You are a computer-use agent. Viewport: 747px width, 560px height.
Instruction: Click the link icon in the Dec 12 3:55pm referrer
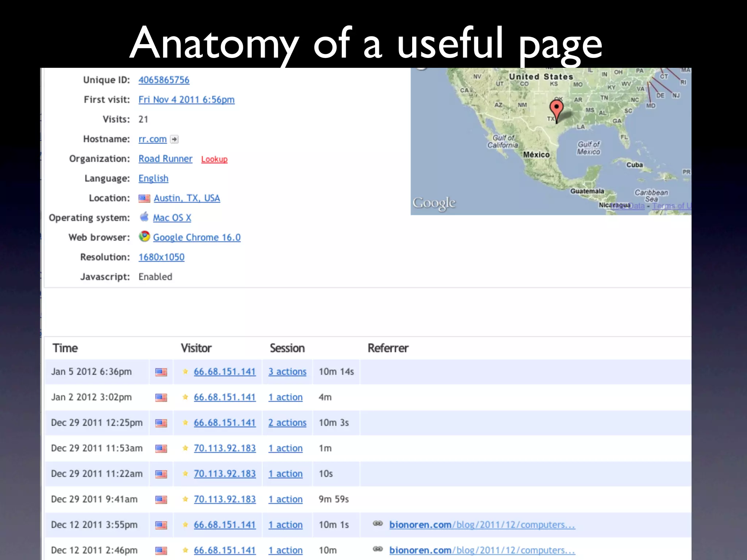(x=378, y=524)
